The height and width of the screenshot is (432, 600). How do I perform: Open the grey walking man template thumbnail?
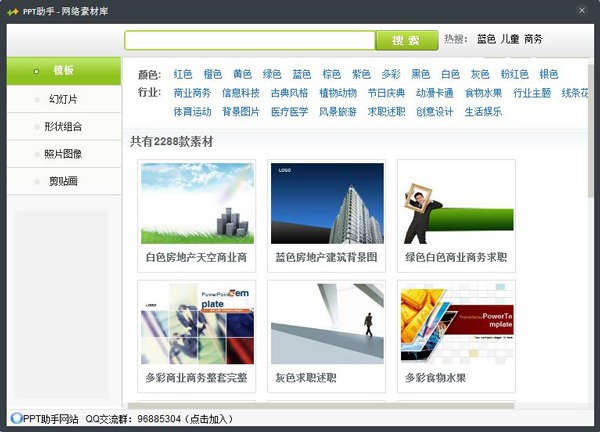[327, 324]
